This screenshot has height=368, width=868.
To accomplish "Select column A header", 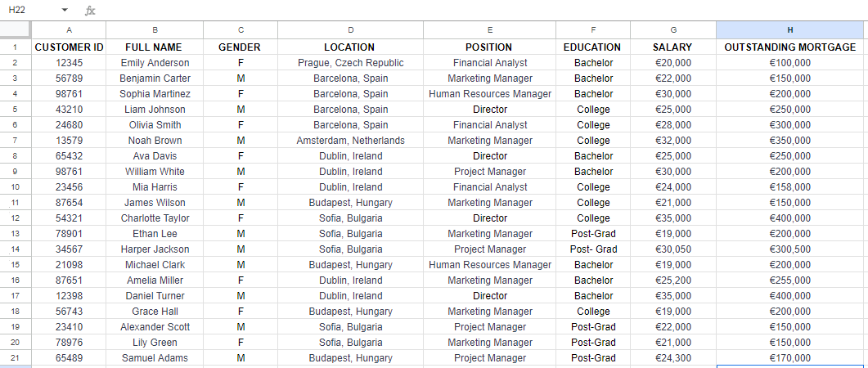I will pyautogui.click(x=69, y=29).
